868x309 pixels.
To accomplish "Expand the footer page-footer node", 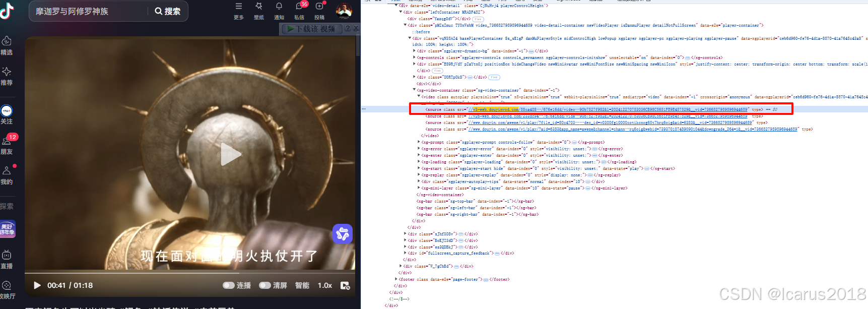I will pos(396,279).
